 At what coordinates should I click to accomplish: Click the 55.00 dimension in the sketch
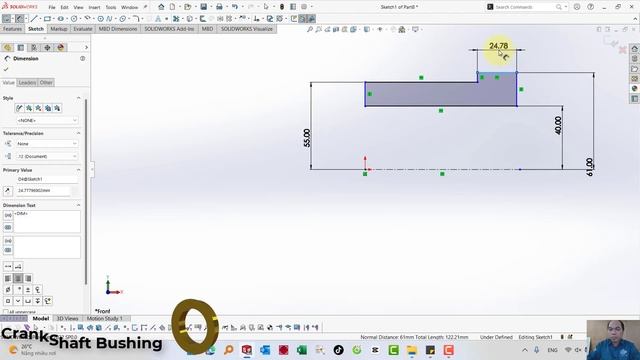click(307, 138)
